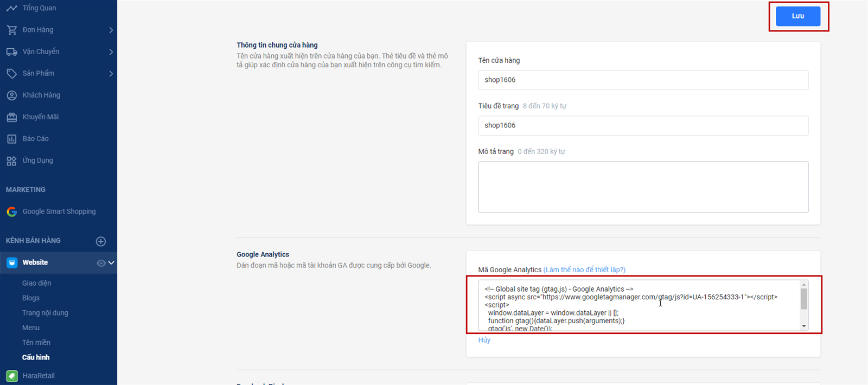This screenshot has height=385, width=868.
Task: Click the Khuyến Mãi gift icon
Action: [11, 117]
